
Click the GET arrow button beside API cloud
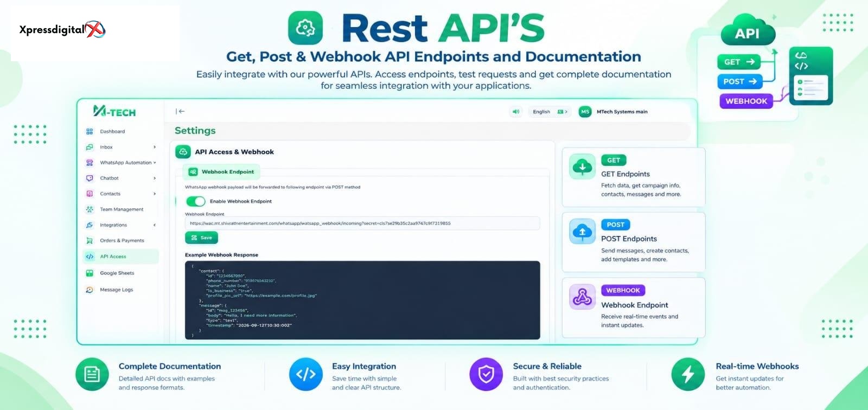[739, 62]
